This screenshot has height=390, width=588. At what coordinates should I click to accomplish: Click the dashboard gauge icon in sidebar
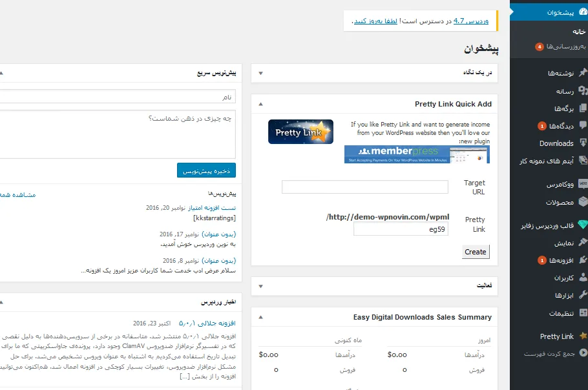coord(583,12)
